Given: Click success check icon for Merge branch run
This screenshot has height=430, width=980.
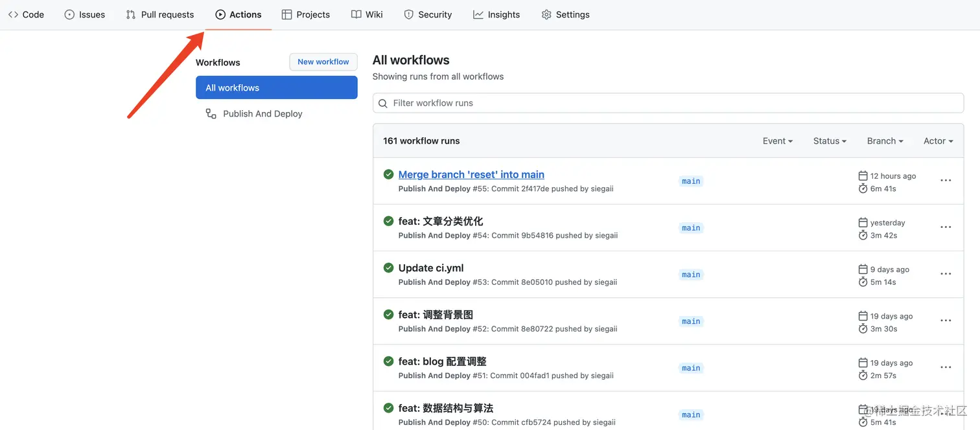Looking at the screenshot, I should pyautogui.click(x=388, y=174).
